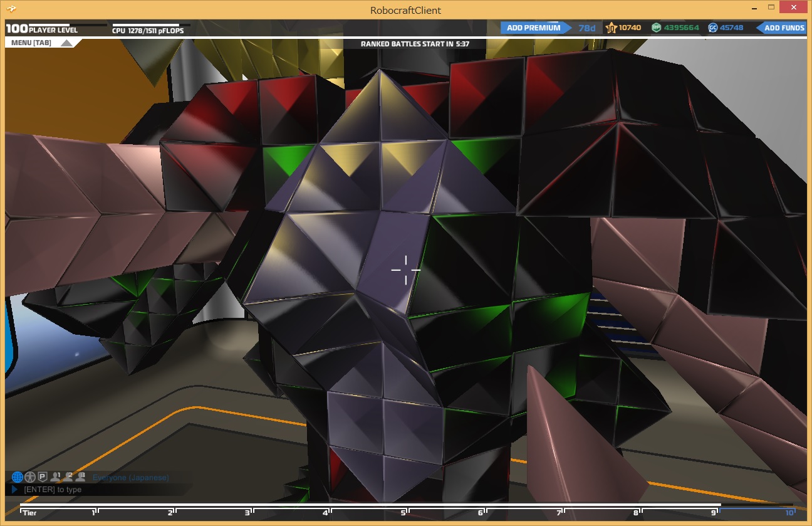Click the ADD FUNDS button
The height and width of the screenshot is (526, 812).
pyautogui.click(x=781, y=28)
